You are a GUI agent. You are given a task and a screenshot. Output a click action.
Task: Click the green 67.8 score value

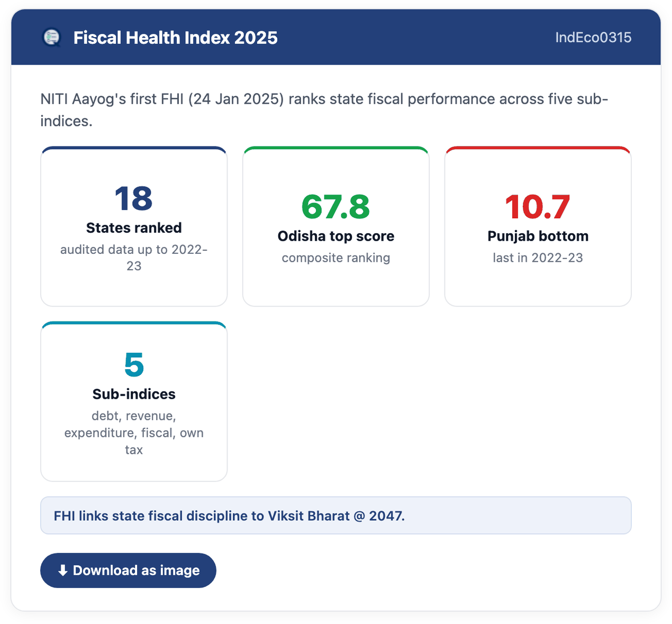coord(336,207)
